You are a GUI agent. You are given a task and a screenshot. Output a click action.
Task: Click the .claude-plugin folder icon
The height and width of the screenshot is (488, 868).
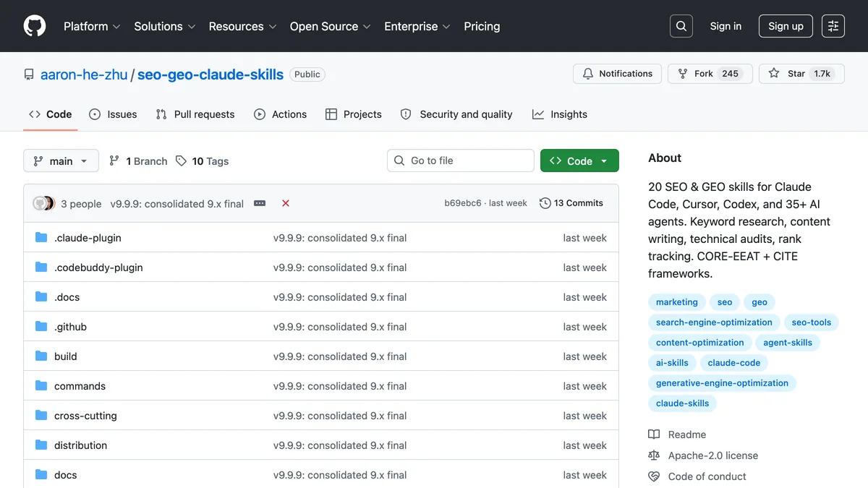pos(41,238)
